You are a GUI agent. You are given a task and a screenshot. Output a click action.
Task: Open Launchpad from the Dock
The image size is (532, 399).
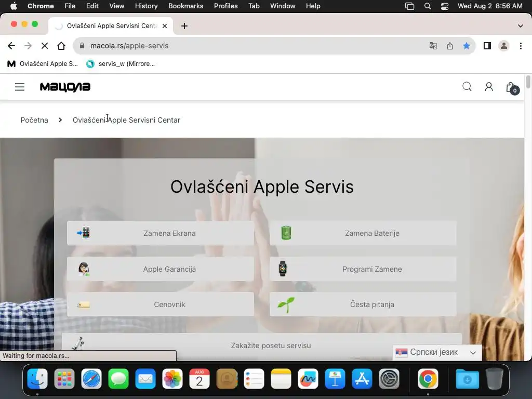[x=64, y=379]
